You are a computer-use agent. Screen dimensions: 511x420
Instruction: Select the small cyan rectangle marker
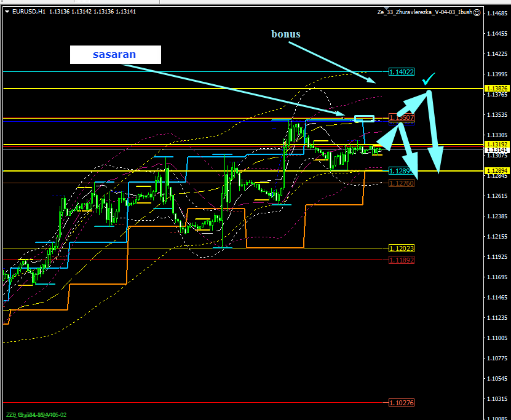click(x=364, y=117)
